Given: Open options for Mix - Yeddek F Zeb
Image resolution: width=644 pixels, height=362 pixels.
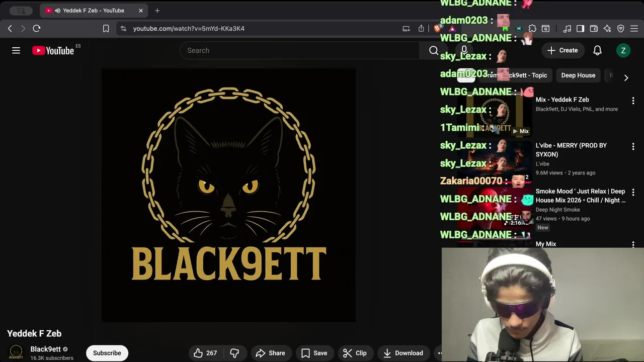Looking at the screenshot, I should (x=633, y=101).
